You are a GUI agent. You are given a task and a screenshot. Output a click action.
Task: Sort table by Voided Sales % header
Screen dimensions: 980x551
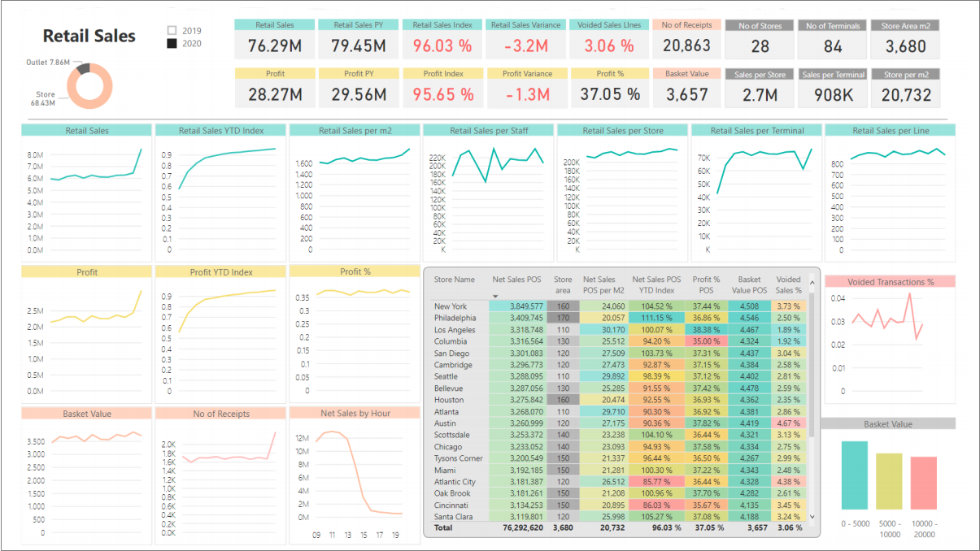(788, 284)
